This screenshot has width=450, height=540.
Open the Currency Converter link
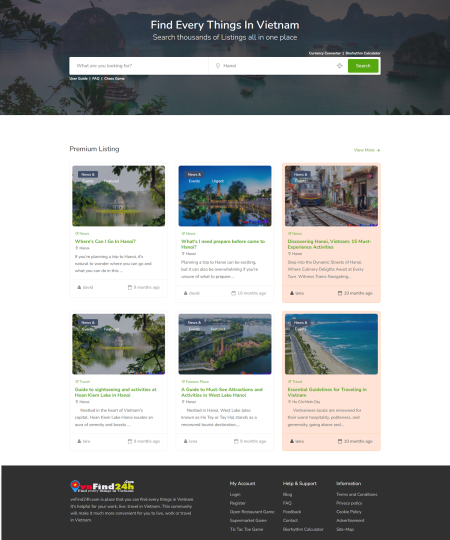click(325, 53)
